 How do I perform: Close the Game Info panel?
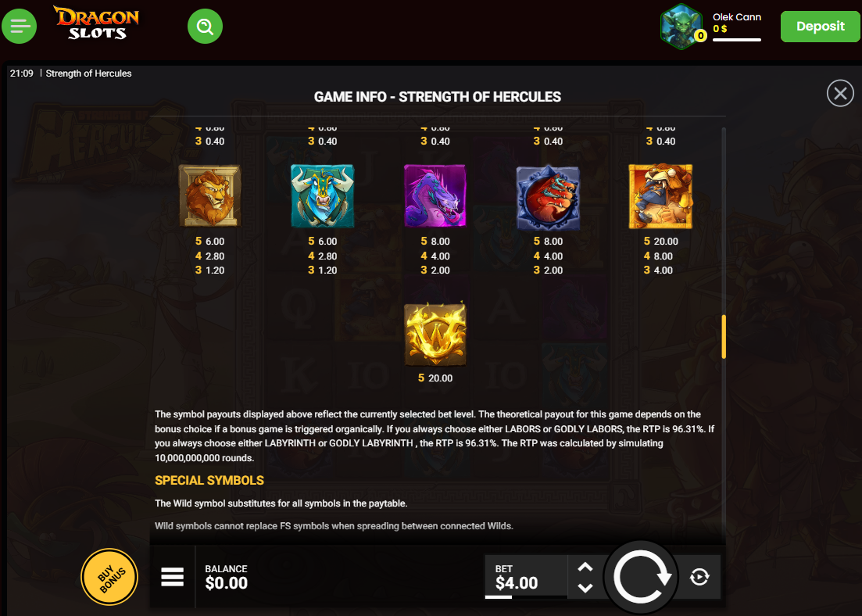point(840,94)
